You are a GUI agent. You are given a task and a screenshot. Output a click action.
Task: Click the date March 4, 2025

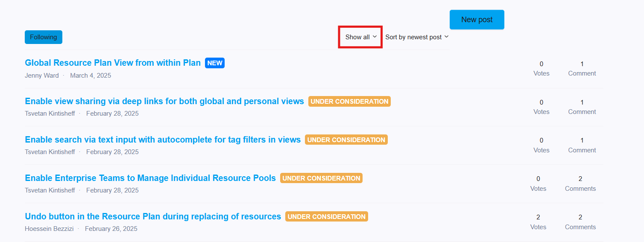pos(91,76)
